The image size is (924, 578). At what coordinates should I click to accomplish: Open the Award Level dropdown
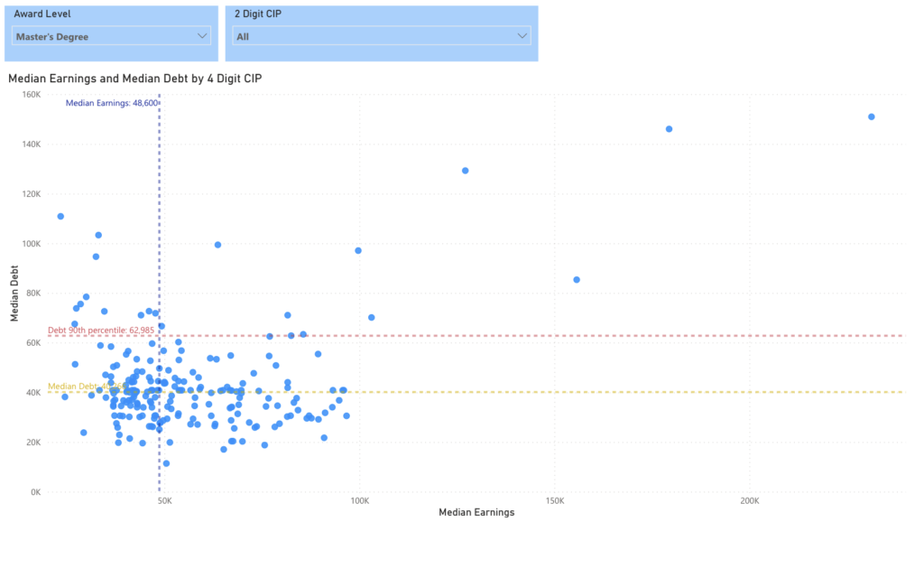tap(110, 36)
